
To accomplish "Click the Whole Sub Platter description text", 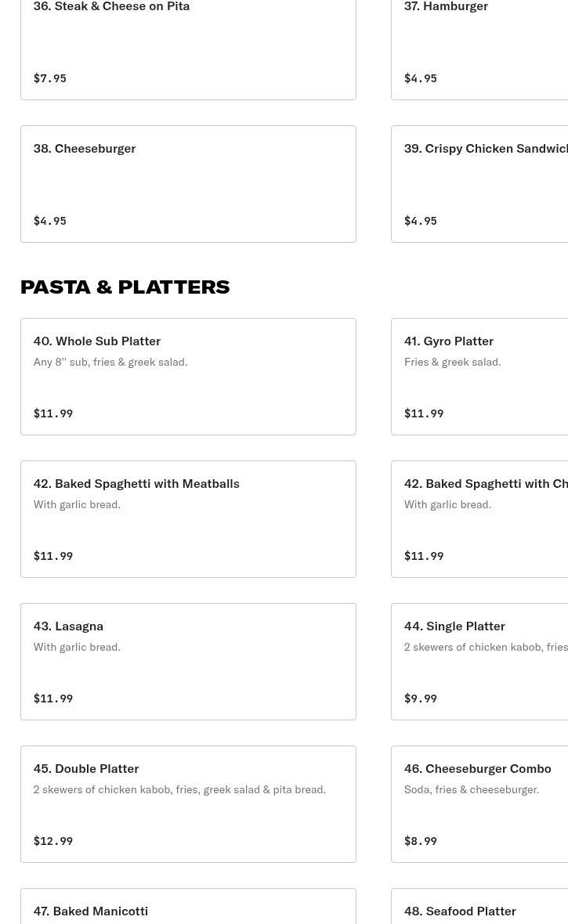I will pos(110,362).
